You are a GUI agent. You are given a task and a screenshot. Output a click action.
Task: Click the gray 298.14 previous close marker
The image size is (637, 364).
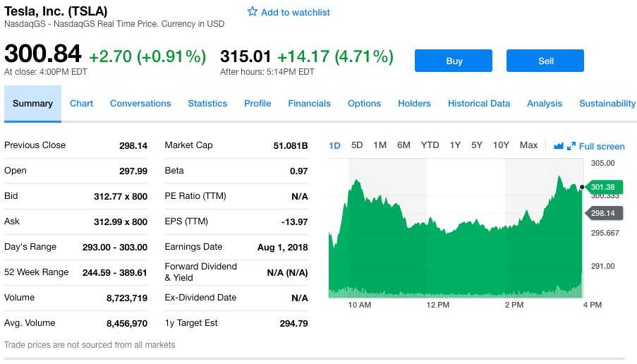pyautogui.click(x=603, y=213)
